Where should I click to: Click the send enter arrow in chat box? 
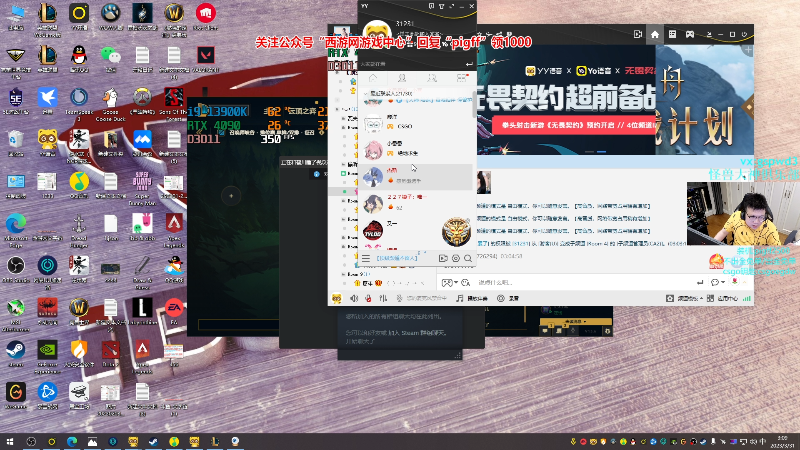pyautogui.click(x=700, y=282)
